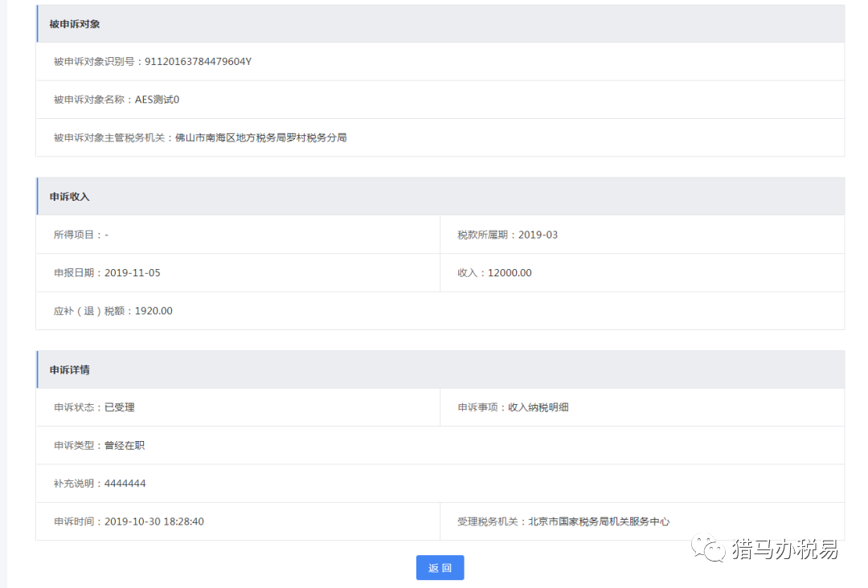Screen dimensions: 868x588
Task: Click the 申诉收入 section header
Action: pos(440,196)
